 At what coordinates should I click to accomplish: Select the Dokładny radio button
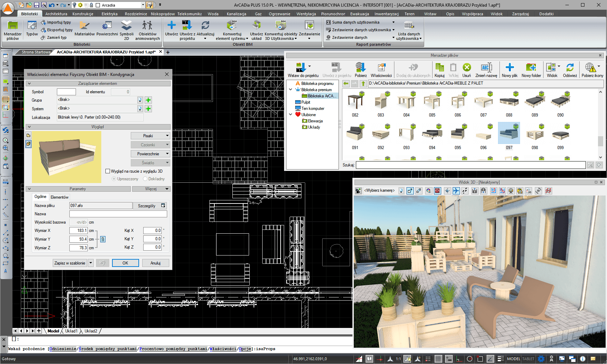click(x=145, y=179)
